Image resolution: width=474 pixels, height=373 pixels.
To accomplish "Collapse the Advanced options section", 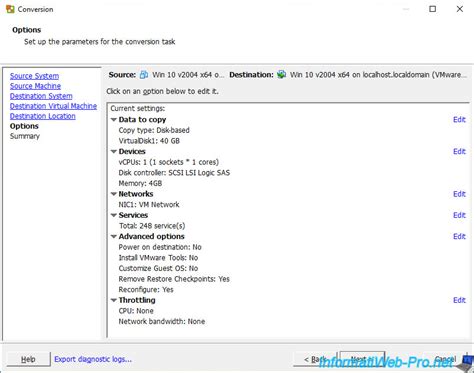I will click(x=114, y=237).
